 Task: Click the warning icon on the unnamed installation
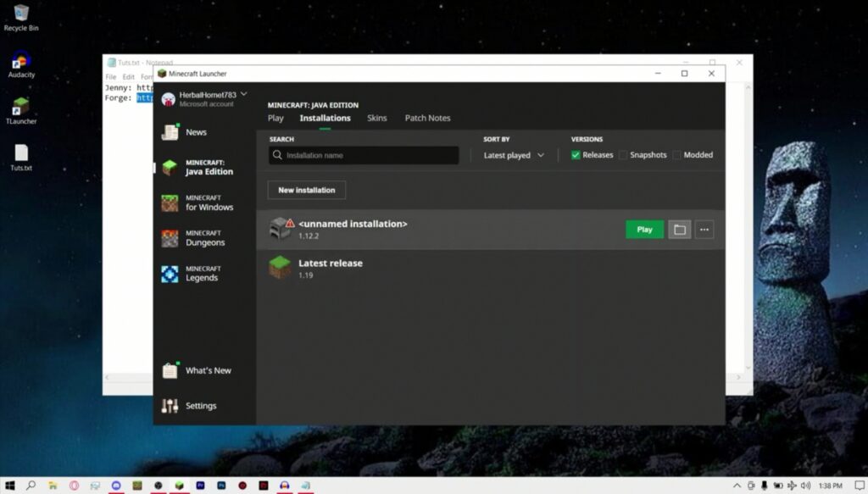tap(290, 223)
